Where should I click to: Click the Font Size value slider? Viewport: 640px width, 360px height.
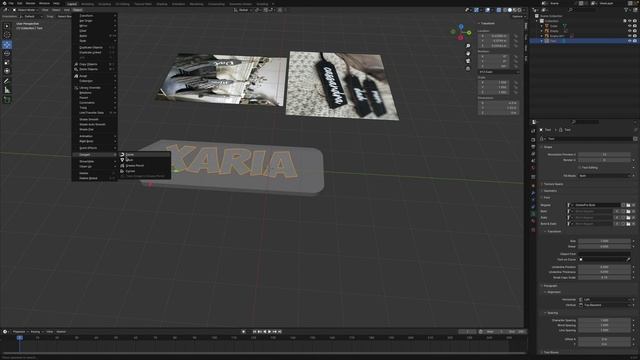(604, 241)
